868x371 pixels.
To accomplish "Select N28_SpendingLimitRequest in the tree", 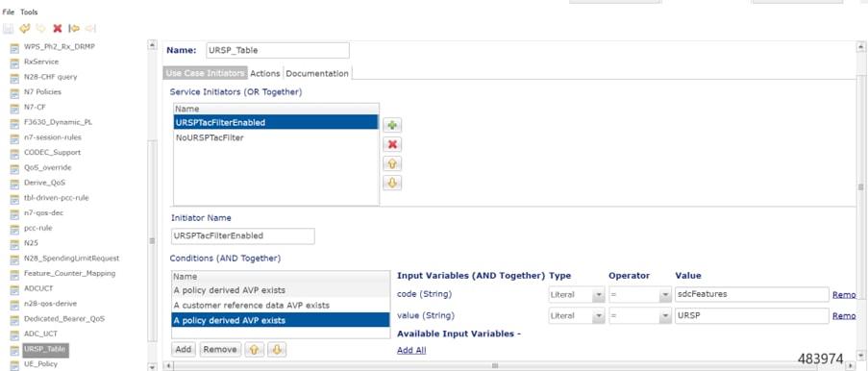I will [71, 258].
